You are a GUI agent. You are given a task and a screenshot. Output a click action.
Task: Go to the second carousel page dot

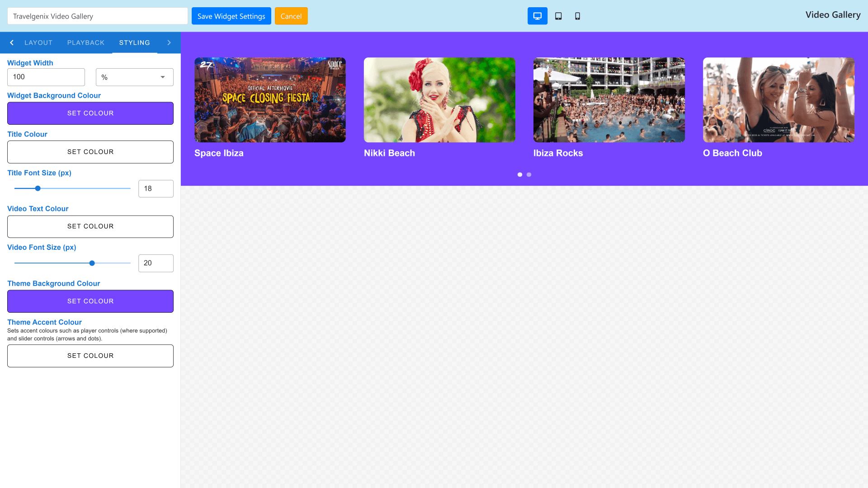(x=529, y=174)
